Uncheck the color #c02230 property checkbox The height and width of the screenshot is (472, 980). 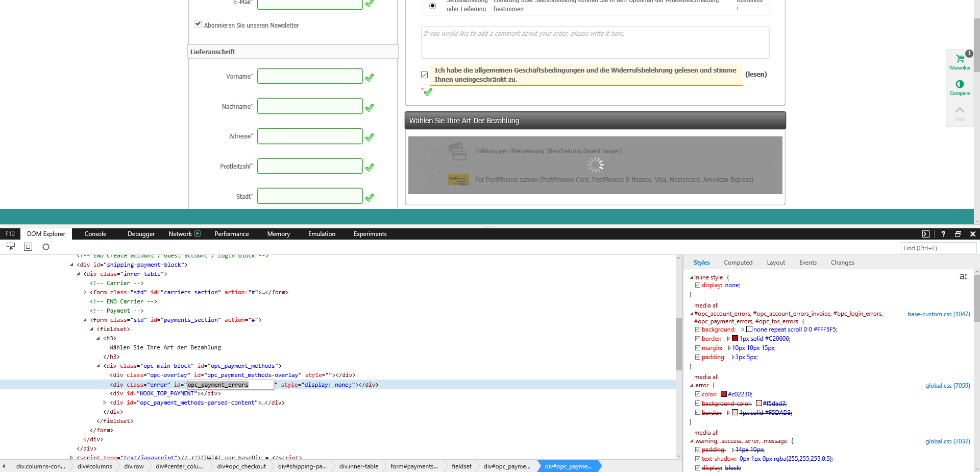pyautogui.click(x=697, y=394)
